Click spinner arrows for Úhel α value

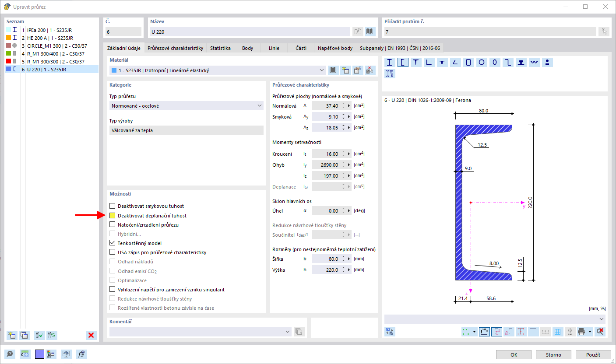click(343, 211)
